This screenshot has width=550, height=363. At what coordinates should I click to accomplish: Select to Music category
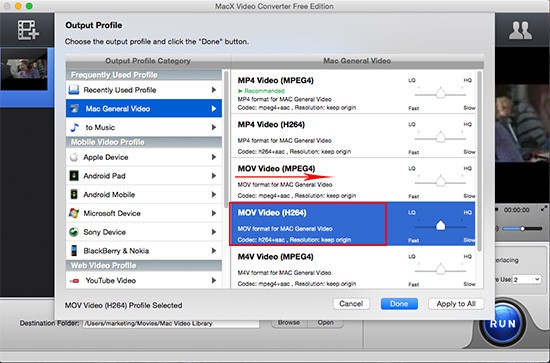[144, 127]
